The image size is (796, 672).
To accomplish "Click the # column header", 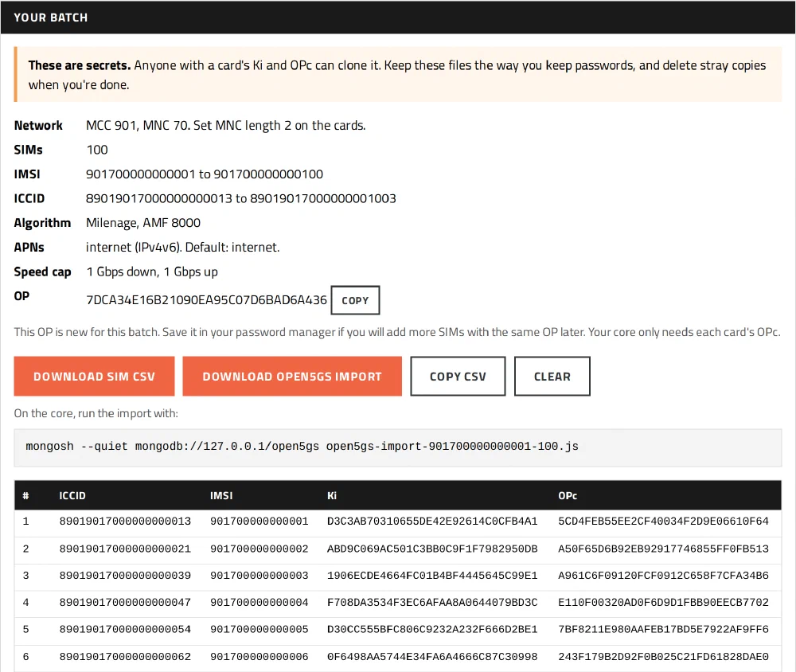I will [x=26, y=496].
